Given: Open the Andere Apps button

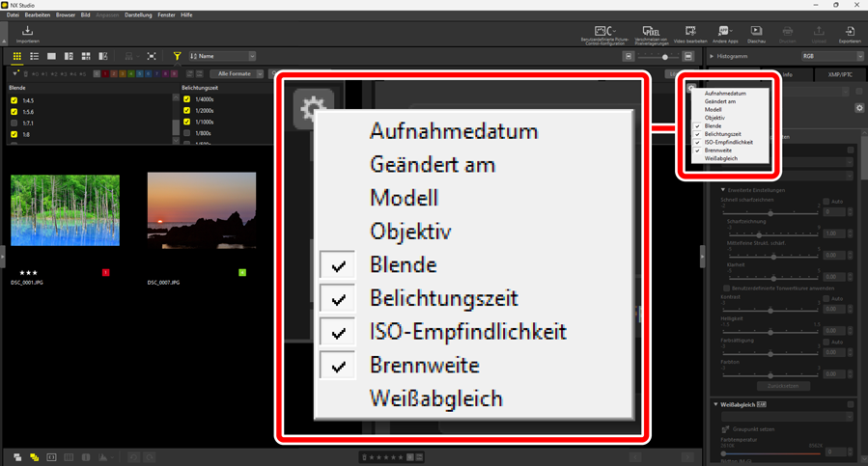Looking at the screenshot, I should 724,34.
